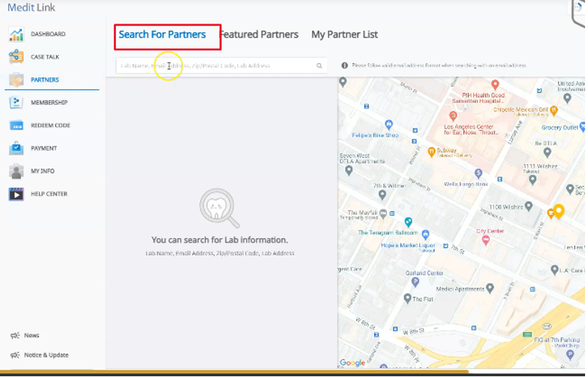Click the Payment wallet icon
This screenshot has width=588, height=377.
coord(15,148)
